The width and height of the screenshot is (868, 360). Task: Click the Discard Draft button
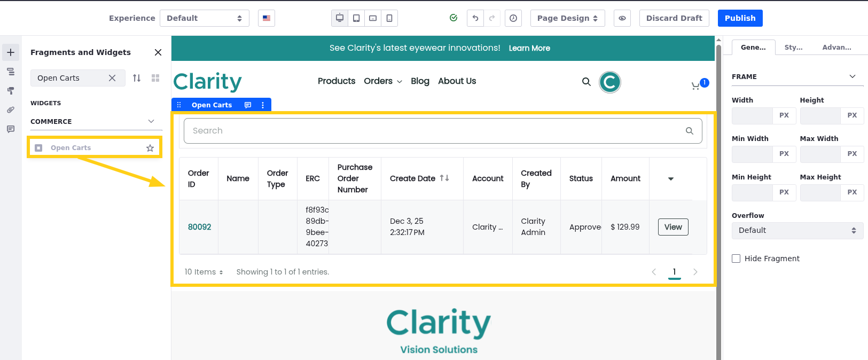pyautogui.click(x=674, y=18)
